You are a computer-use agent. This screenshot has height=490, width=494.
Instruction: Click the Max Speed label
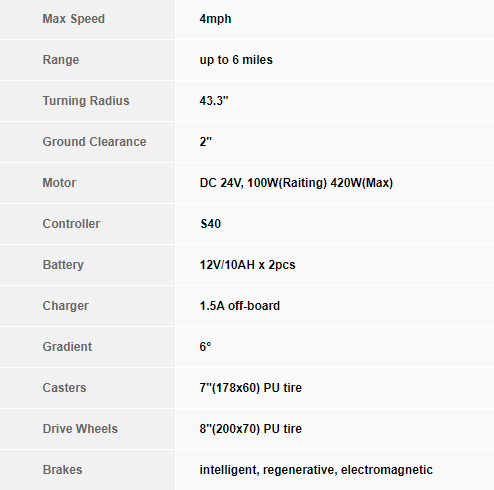pyautogui.click(x=74, y=19)
